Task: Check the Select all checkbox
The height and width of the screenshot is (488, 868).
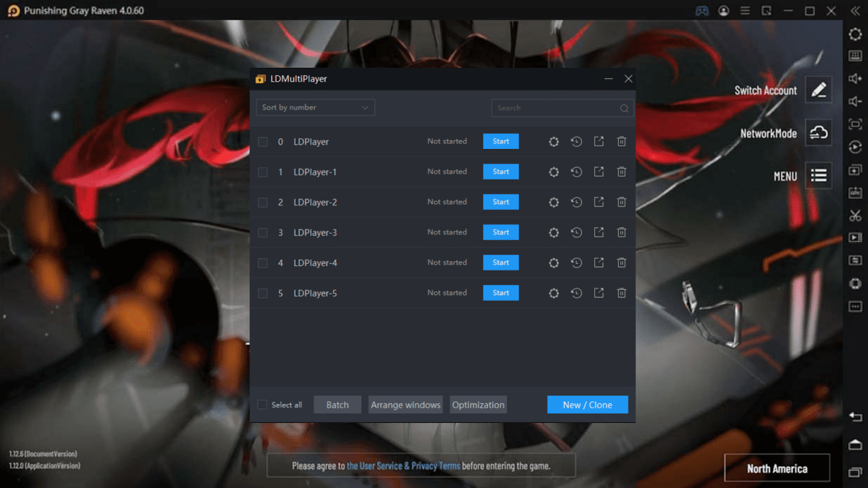Action: [263, 405]
